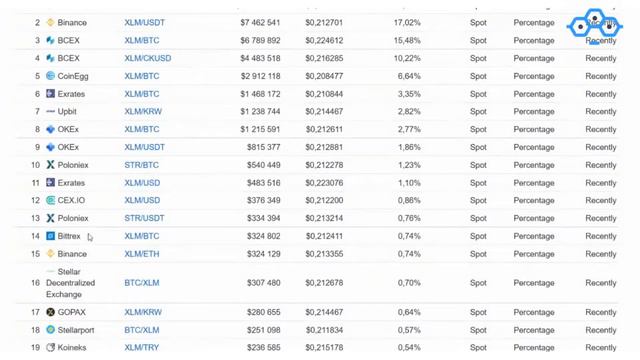This screenshot has height=360, width=640.
Task: Open the XLM/USDT pair on Binance
Action: point(144,22)
